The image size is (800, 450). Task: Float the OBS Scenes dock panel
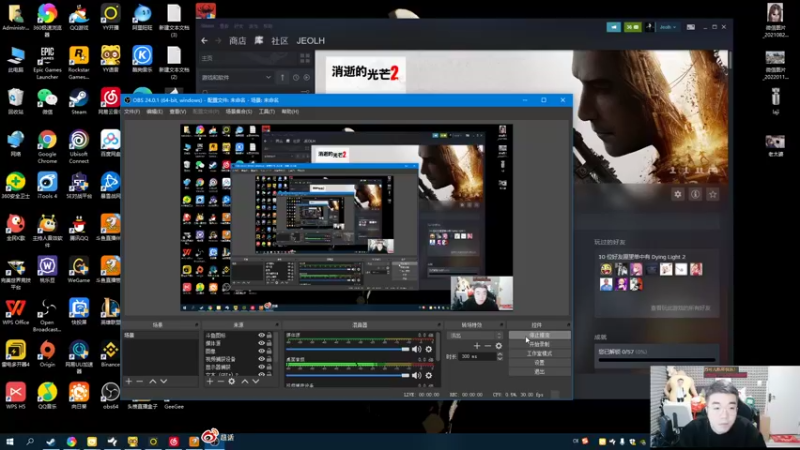(196, 325)
